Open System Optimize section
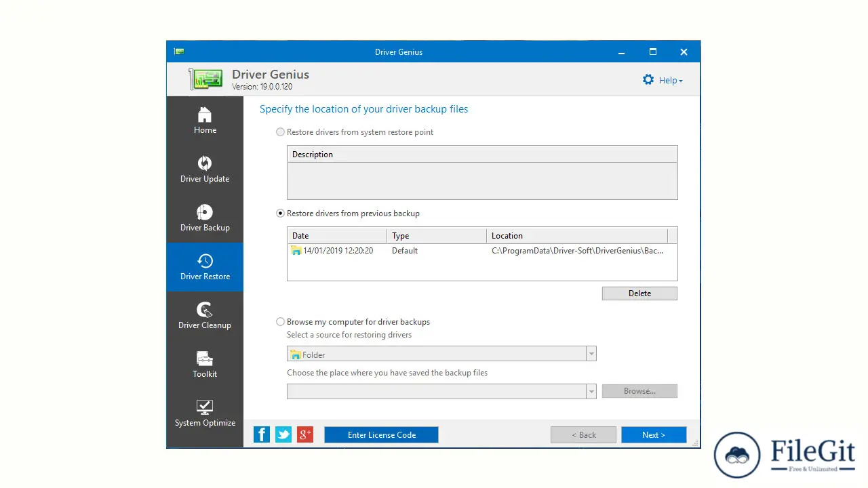The width and height of the screenshot is (868, 488). pos(205,413)
